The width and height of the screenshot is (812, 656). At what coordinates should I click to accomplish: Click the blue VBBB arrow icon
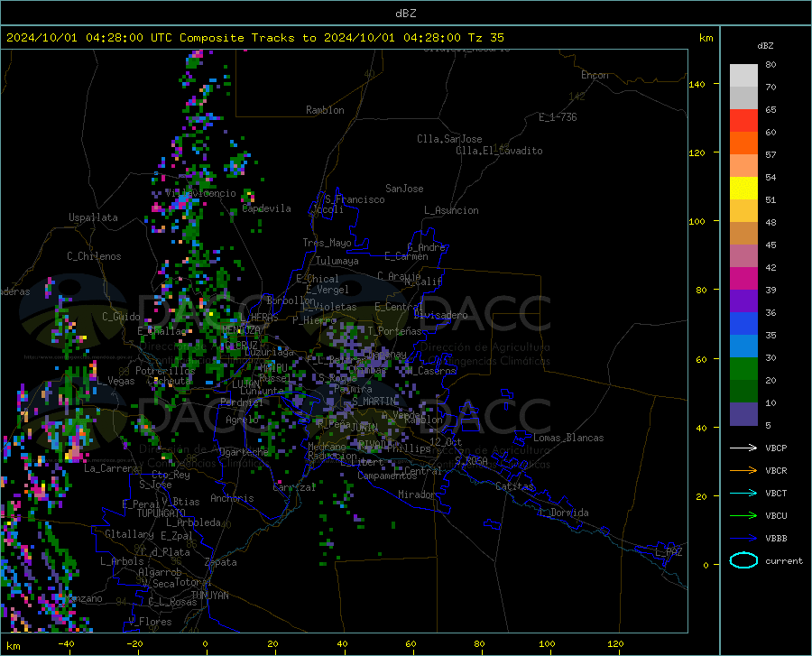(x=743, y=539)
